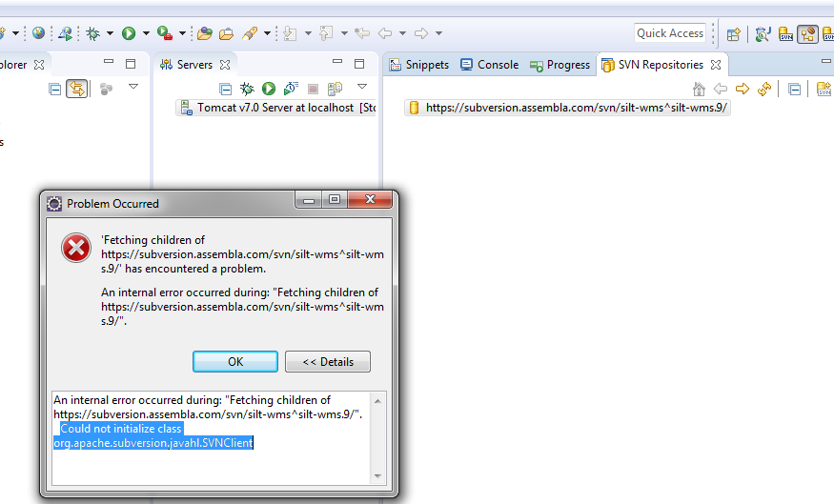Screen dimensions: 834x504
Task: Refresh the SVN Repositories view
Action: tap(764, 89)
